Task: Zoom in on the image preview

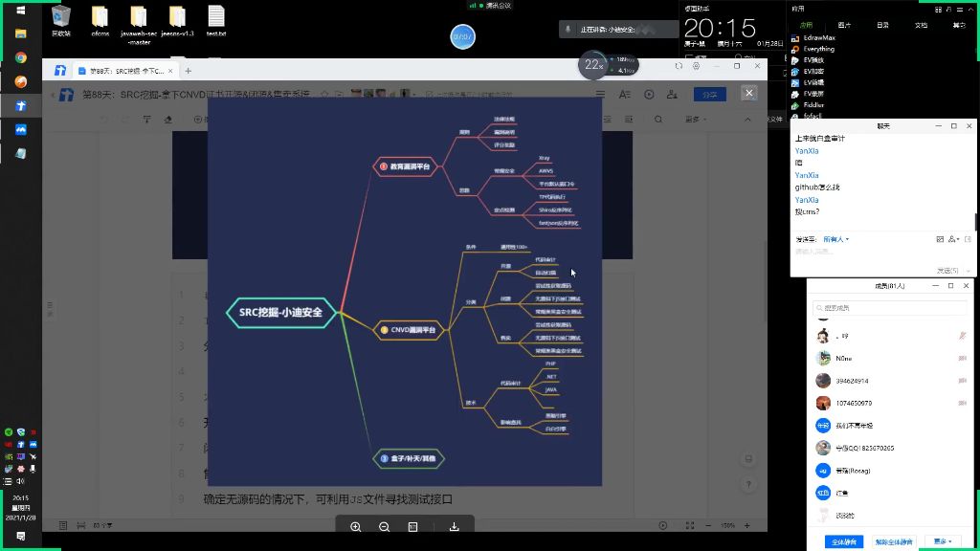Action: 356,527
